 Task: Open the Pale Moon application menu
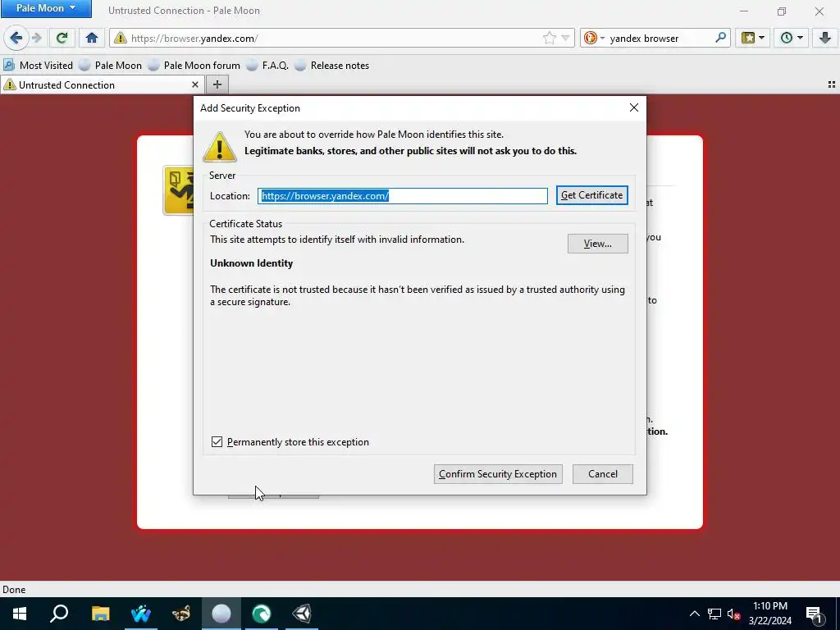click(46, 8)
